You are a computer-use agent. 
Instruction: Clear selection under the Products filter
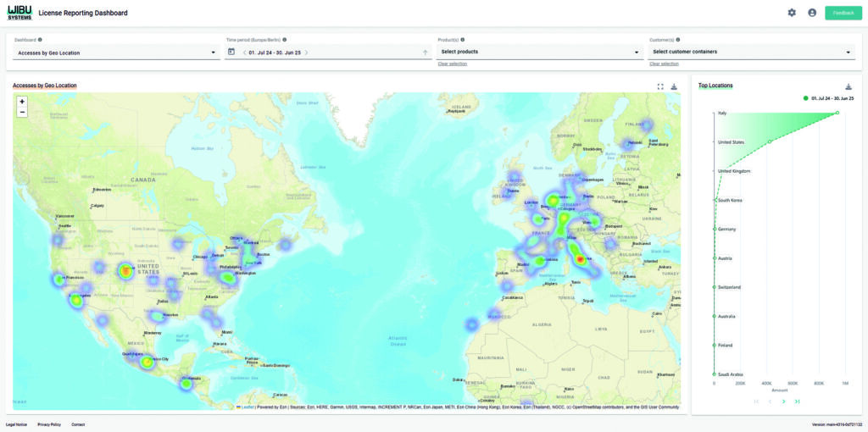[452, 64]
